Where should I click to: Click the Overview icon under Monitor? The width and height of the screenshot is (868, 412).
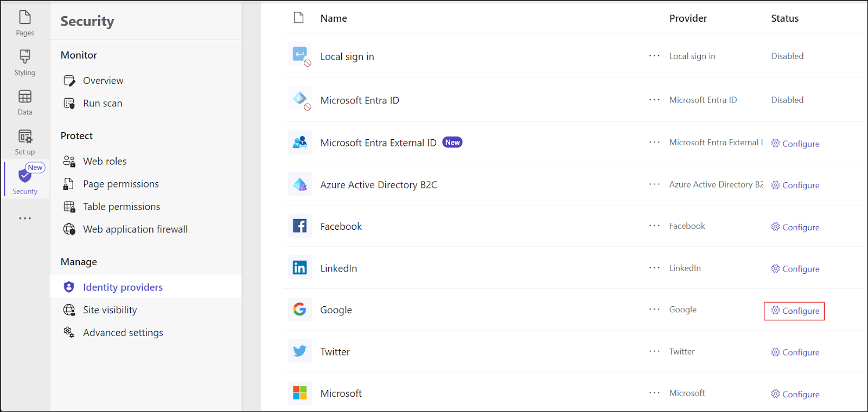coord(69,81)
